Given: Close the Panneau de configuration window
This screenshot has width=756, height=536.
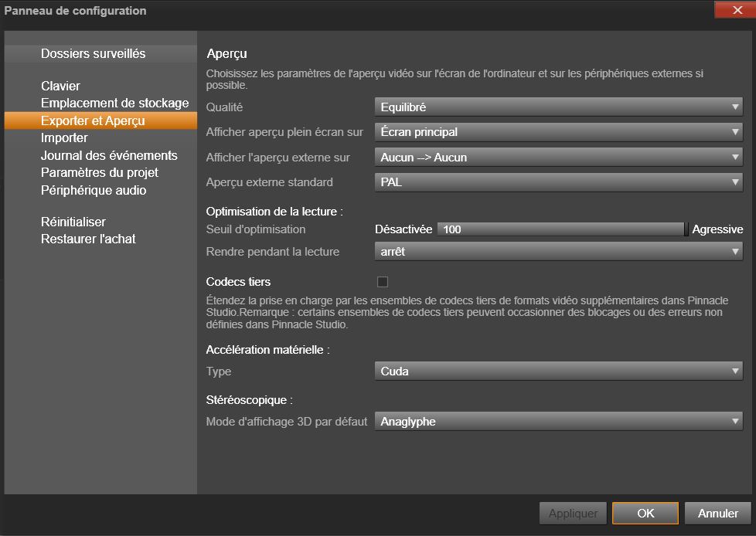Looking at the screenshot, I should (x=735, y=9).
